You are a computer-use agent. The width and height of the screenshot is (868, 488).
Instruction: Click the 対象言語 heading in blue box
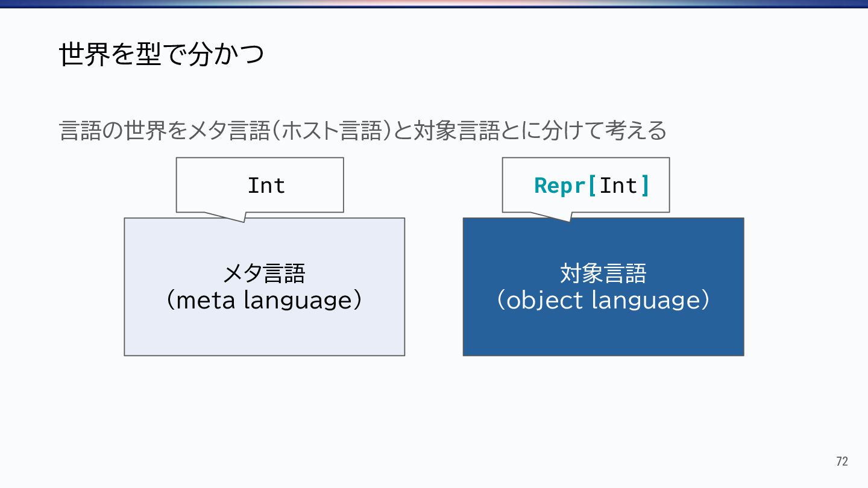coord(603,274)
